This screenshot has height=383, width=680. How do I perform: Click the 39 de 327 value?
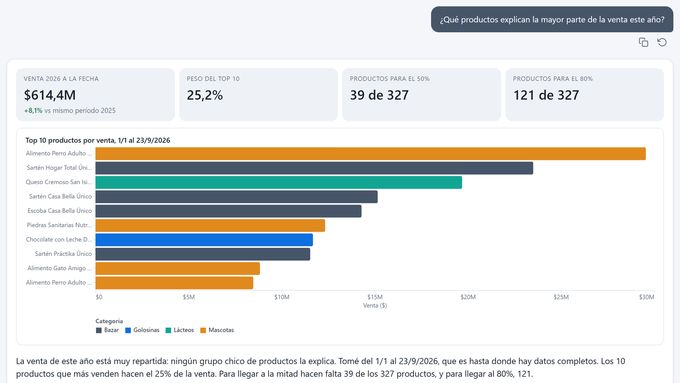[379, 95]
